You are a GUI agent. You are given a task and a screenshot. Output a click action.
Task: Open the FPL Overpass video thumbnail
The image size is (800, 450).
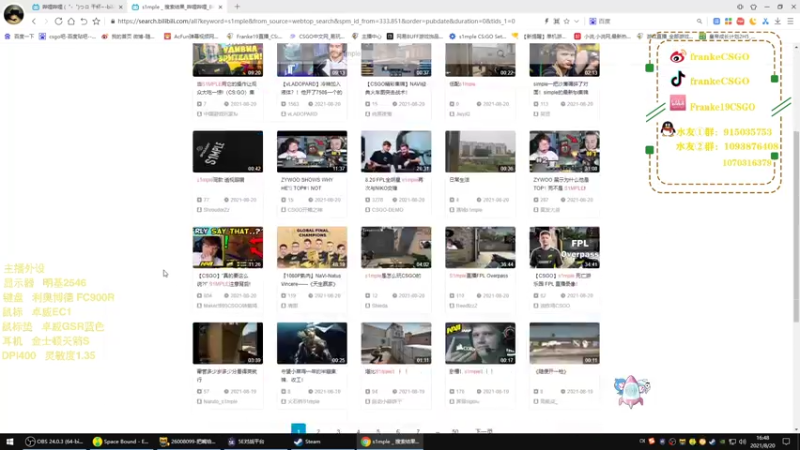[x=564, y=247]
